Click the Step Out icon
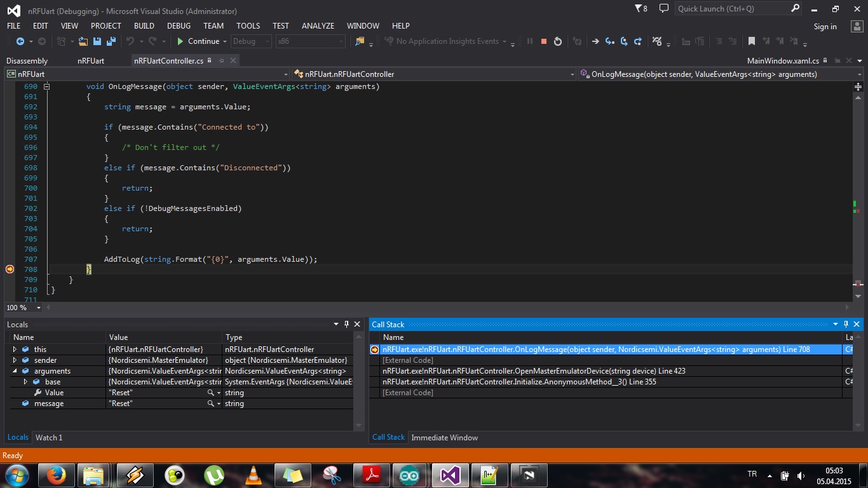 pyautogui.click(x=638, y=41)
